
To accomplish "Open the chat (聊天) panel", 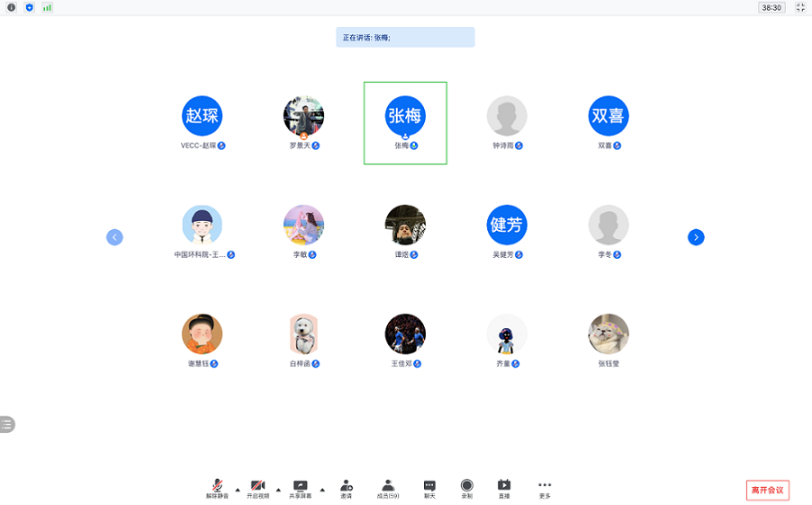I will click(x=429, y=488).
